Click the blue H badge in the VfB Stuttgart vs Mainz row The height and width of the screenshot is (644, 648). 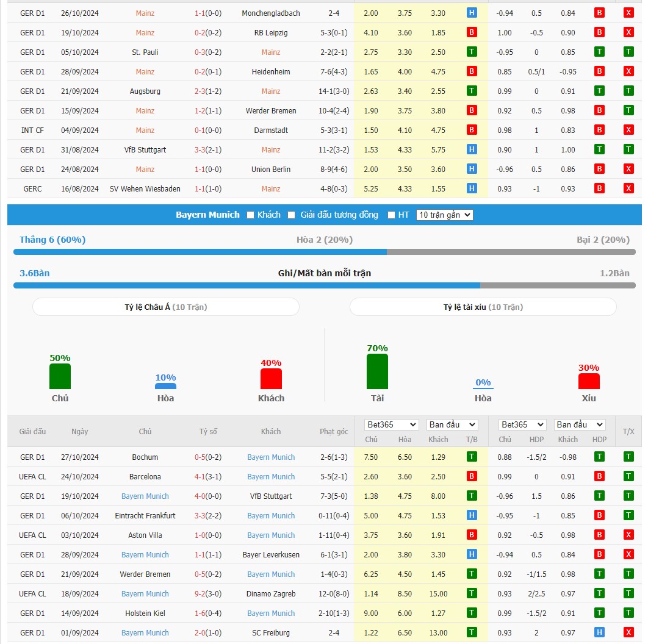(472, 149)
